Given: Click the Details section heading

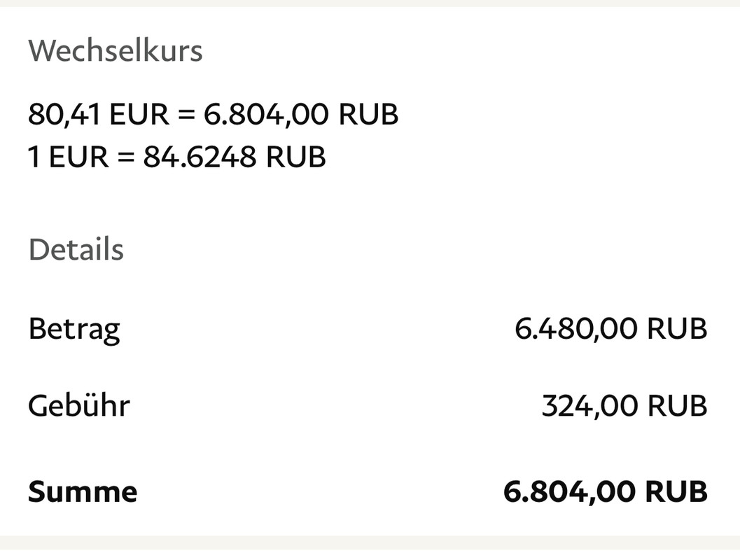Looking at the screenshot, I should click(76, 250).
